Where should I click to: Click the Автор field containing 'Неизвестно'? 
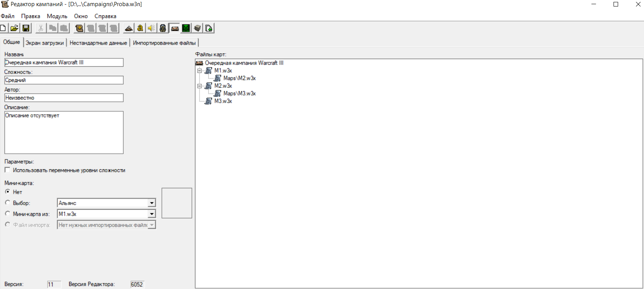(64, 98)
